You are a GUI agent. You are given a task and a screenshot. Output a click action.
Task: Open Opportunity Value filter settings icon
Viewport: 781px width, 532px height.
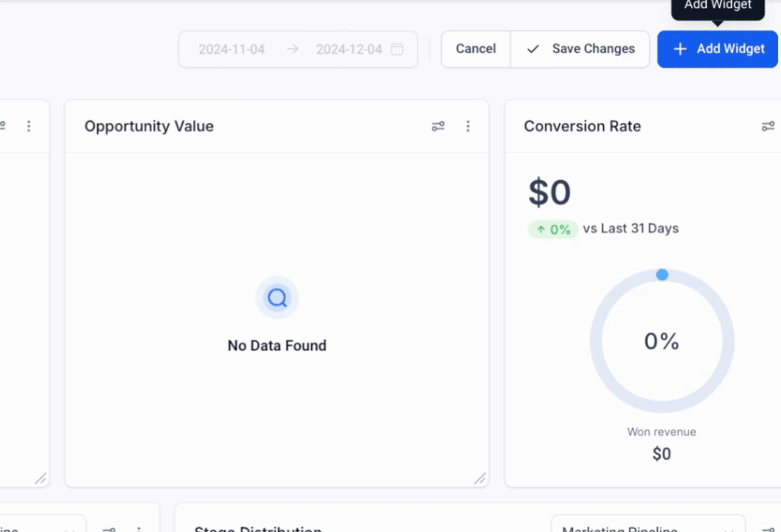tap(438, 126)
